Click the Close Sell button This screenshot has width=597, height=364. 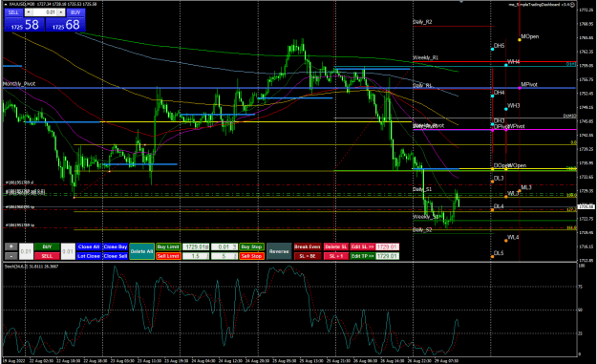[116, 256]
